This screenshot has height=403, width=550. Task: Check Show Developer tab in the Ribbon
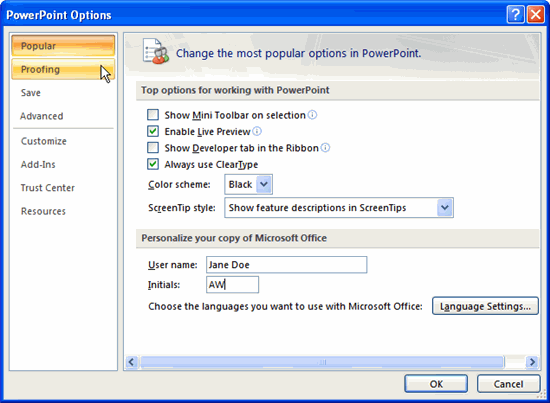tap(153, 148)
